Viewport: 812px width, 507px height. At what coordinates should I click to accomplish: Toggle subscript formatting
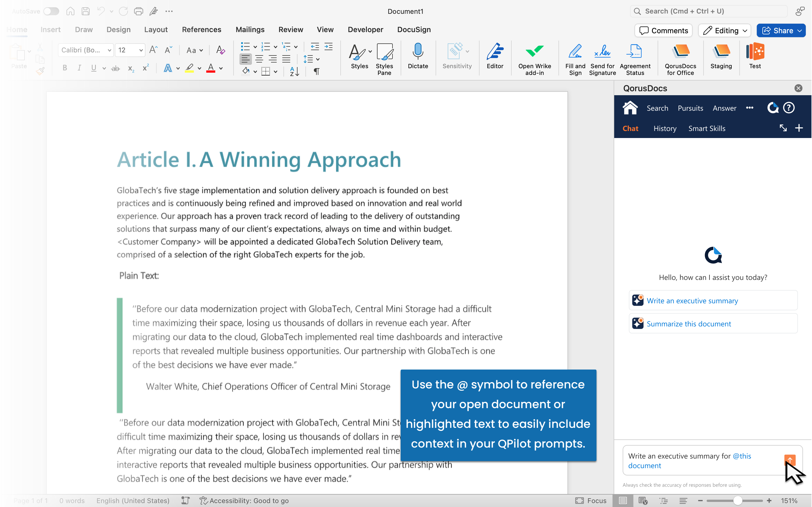(x=131, y=68)
